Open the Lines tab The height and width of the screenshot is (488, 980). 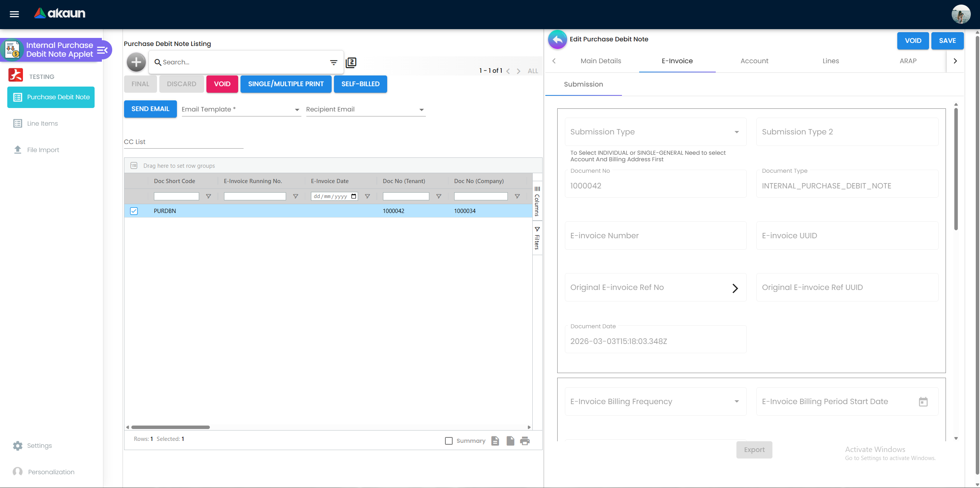pyautogui.click(x=830, y=61)
